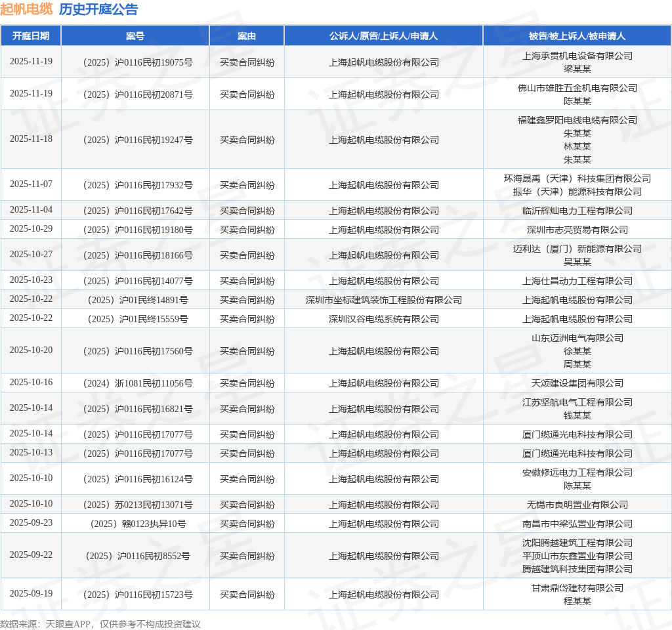This screenshot has height=630, width=672.
Task: Click defendant 江苏坚航电气工程有限公司
Action: (577, 402)
